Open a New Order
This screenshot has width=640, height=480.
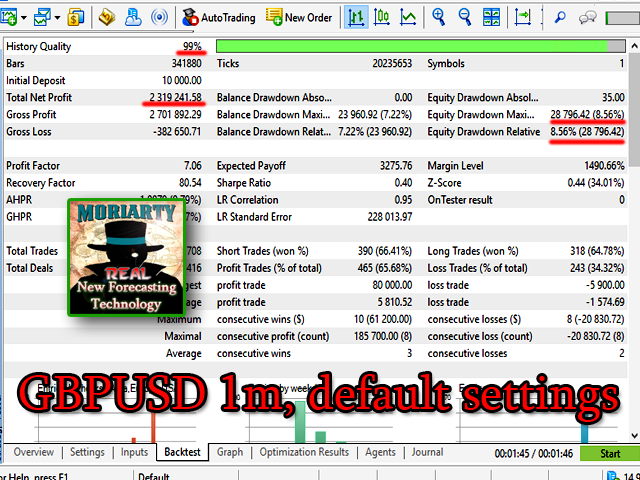click(x=298, y=17)
